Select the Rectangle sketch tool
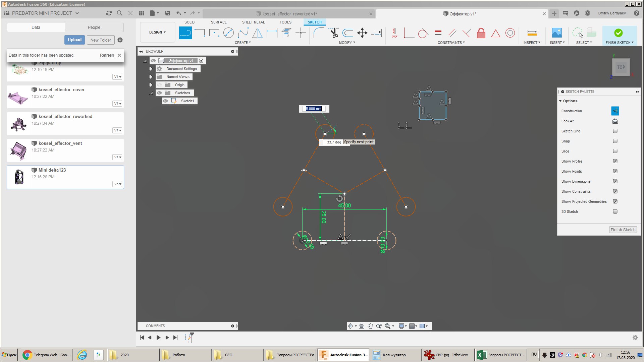This screenshot has height=362, width=644. coord(200,33)
